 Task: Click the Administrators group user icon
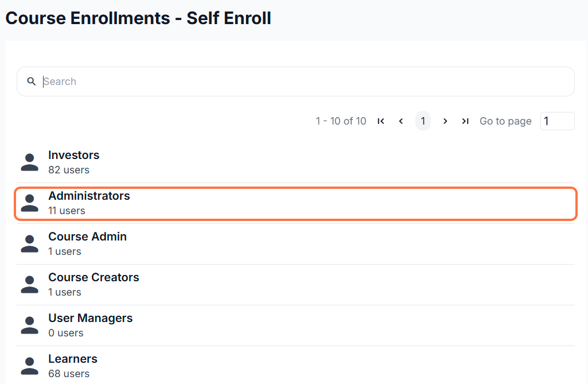click(x=29, y=203)
